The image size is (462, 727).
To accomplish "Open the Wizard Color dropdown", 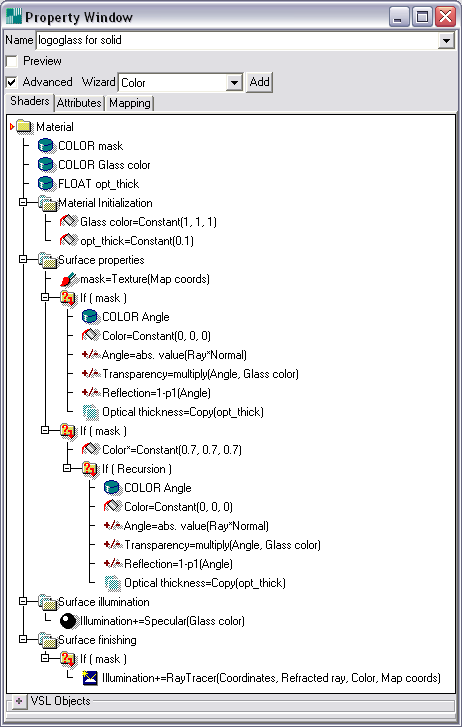I will tap(234, 83).
